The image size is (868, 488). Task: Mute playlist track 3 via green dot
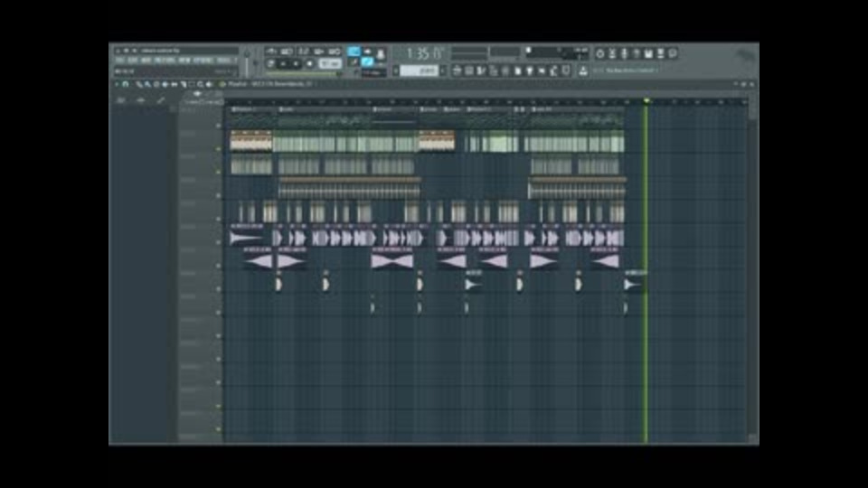coord(218,172)
